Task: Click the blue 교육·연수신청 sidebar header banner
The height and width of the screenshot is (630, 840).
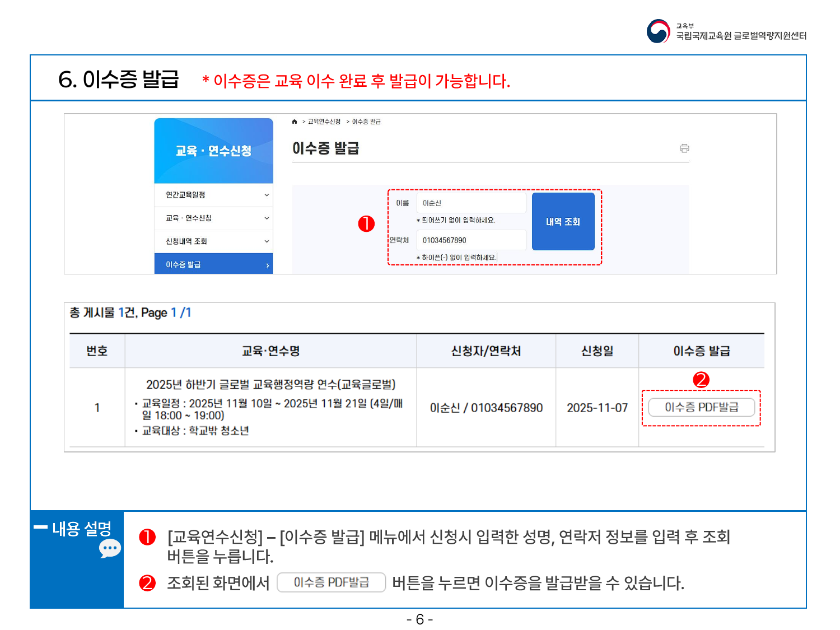Action: click(x=213, y=151)
